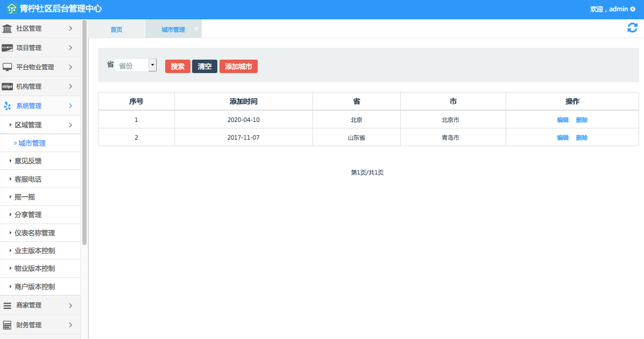Delete the 北京市 row via 删除

(582, 120)
